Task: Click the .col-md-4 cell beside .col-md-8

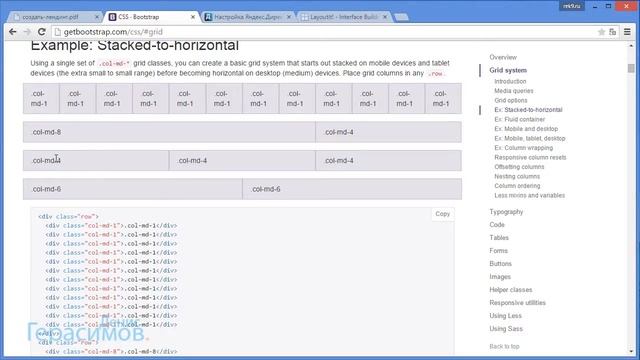Action: (388, 132)
